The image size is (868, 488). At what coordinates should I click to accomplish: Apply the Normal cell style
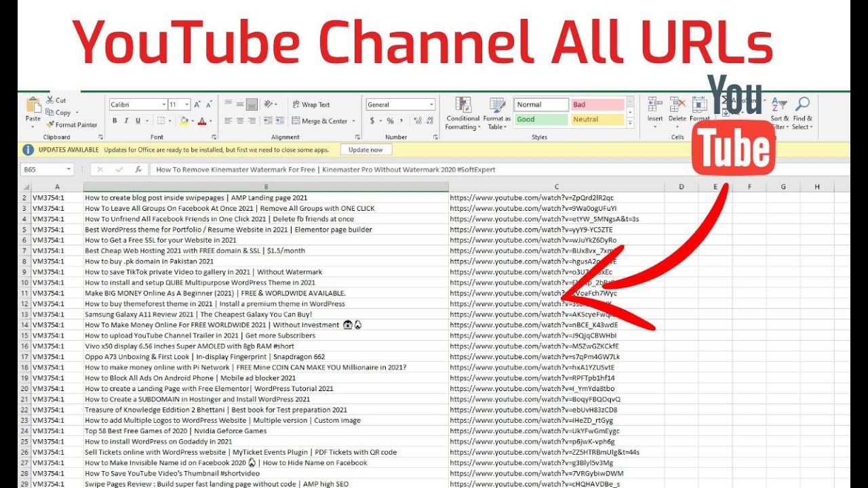(x=541, y=104)
